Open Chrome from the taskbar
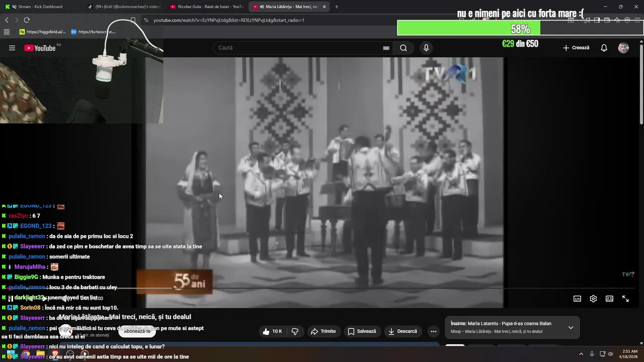The image size is (644, 362). 25,354
